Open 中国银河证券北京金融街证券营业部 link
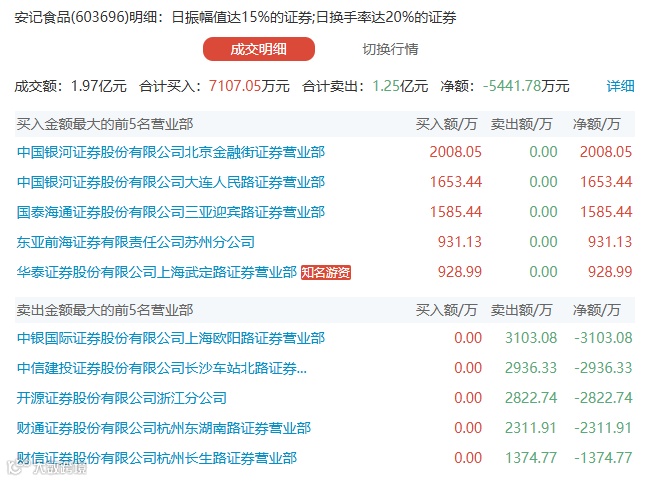 (x=171, y=152)
